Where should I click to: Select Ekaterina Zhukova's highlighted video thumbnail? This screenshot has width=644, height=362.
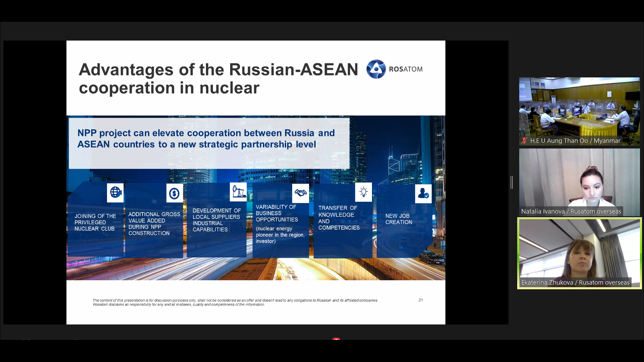[x=579, y=253]
